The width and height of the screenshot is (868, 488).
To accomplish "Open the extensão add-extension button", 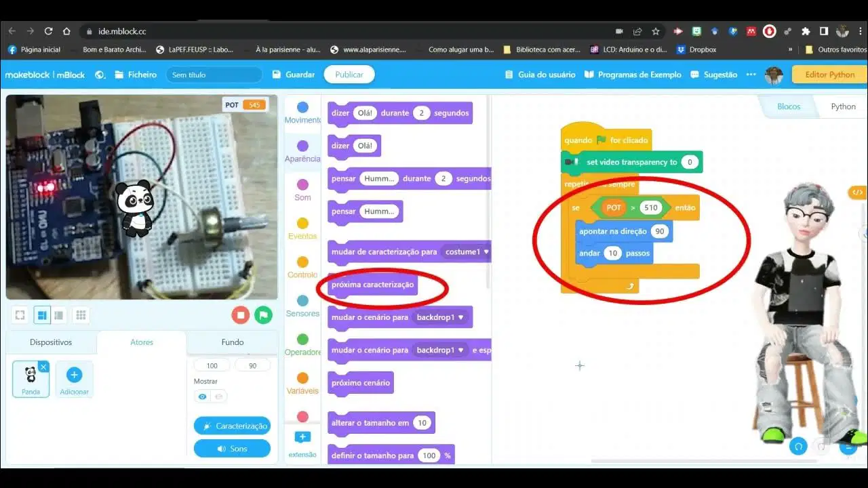I will 302,444.
